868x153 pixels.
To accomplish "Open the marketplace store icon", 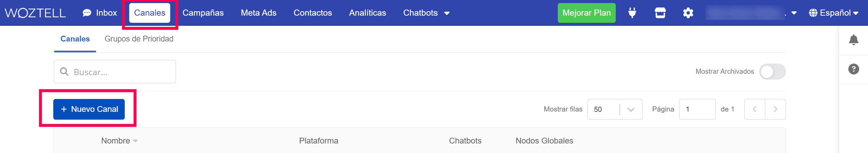I will (x=660, y=13).
